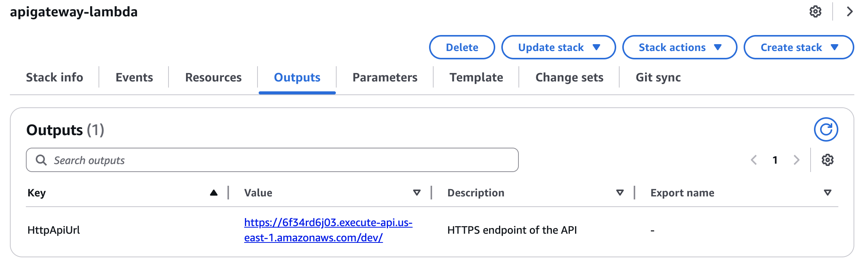868x271 pixels.
Task: Switch to the Events tab
Action: pyautogui.click(x=134, y=77)
